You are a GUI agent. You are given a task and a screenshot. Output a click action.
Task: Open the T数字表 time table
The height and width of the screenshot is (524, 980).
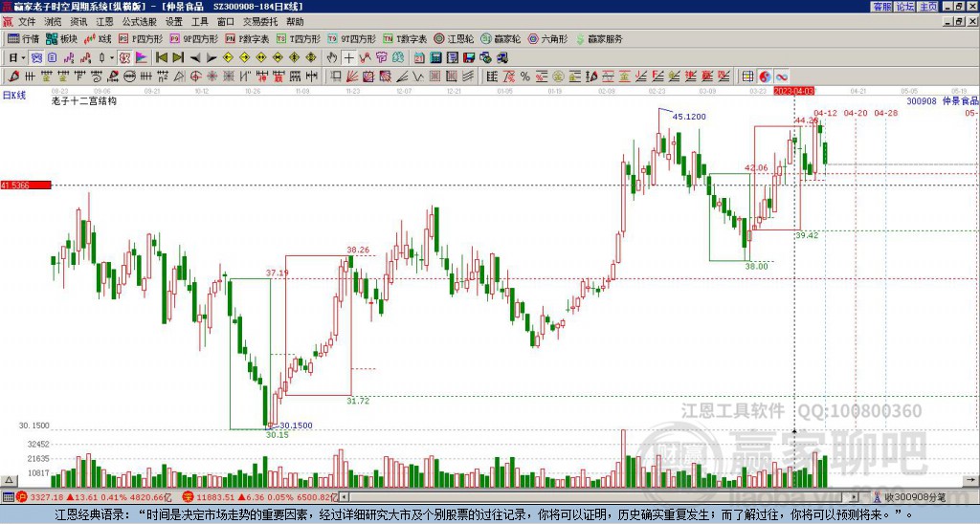click(405, 38)
